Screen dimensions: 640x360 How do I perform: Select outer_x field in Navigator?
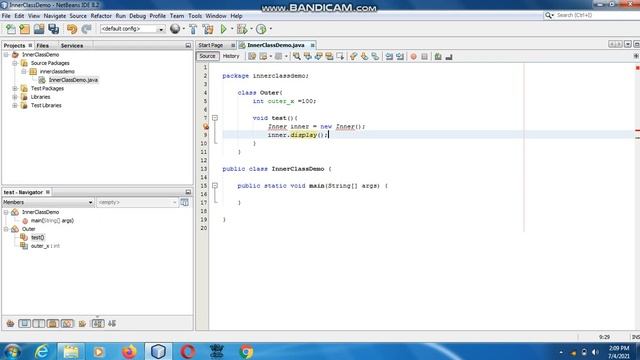(45, 246)
